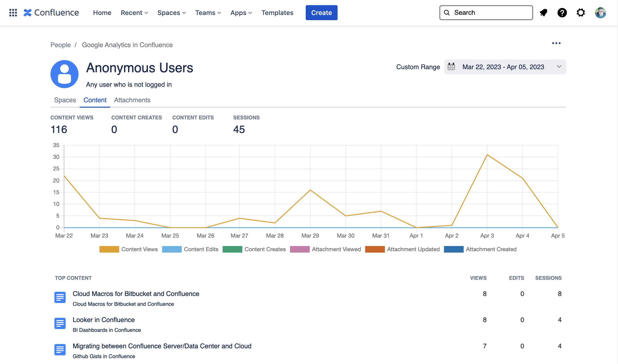This screenshot has width=618, height=364.
Task: Click the Attachment Created color swatch
Action: (x=453, y=249)
